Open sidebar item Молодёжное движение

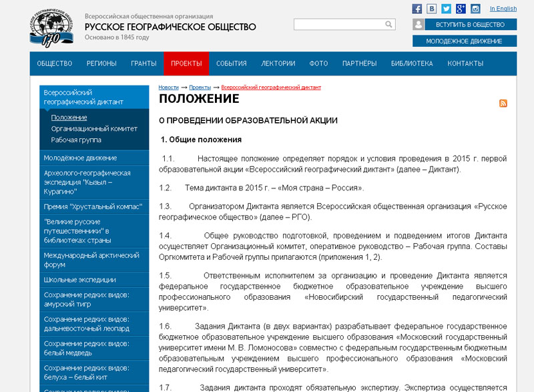pos(94,158)
